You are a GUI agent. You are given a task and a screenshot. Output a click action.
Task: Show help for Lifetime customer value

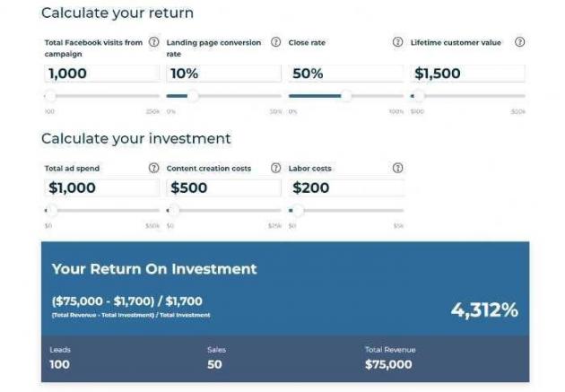tap(519, 42)
